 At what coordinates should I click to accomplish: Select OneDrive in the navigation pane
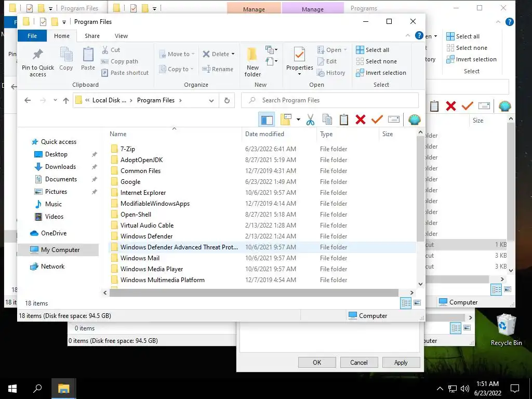pos(54,233)
